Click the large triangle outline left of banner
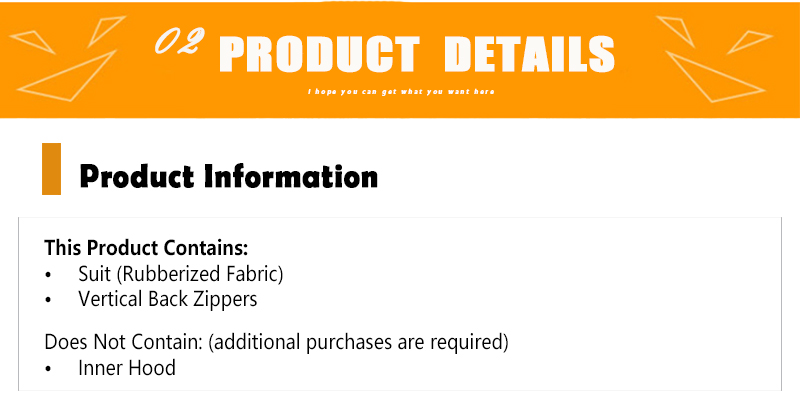The image size is (800, 420). pos(67,76)
